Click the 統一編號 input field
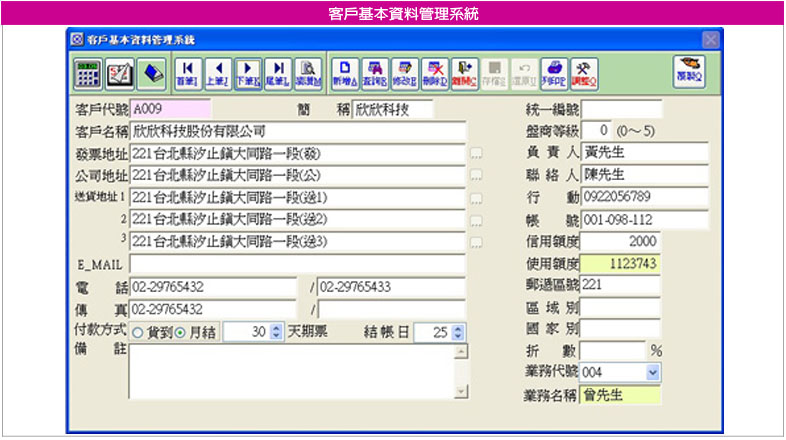 coord(621,109)
